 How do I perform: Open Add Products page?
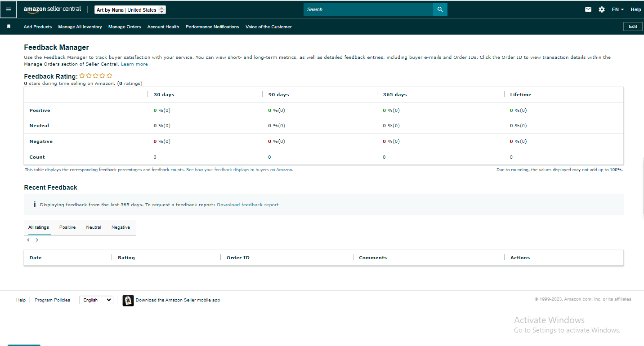click(x=38, y=27)
